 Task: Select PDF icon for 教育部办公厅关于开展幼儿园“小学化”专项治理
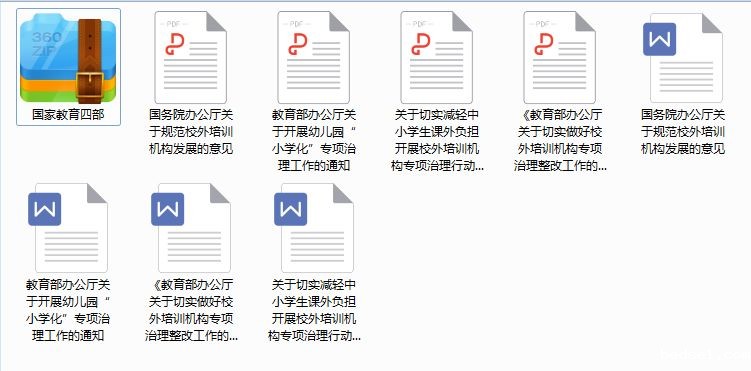(314, 57)
